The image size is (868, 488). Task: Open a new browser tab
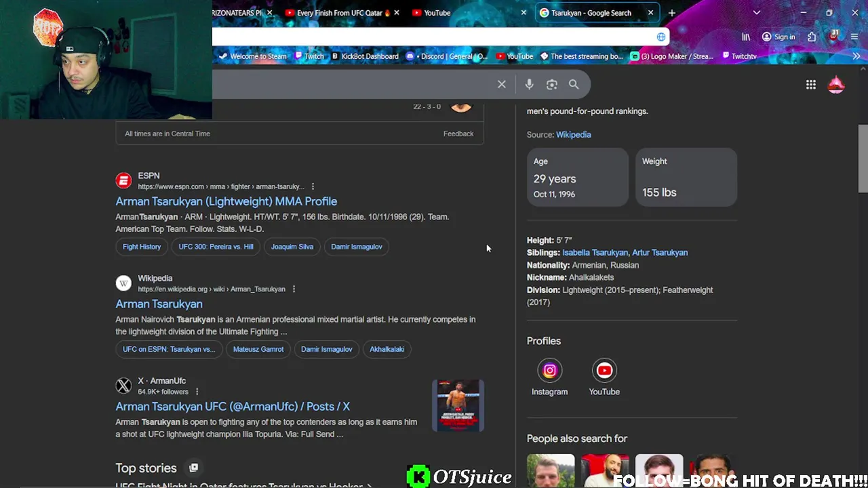point(672,13)
